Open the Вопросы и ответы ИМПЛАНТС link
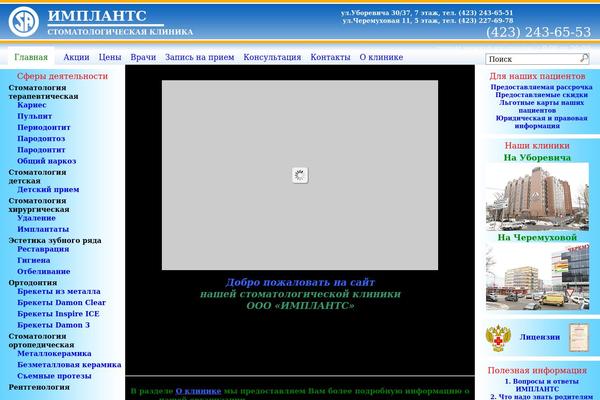This screenshot has height=400, width=600. click(x=541, y=385)
